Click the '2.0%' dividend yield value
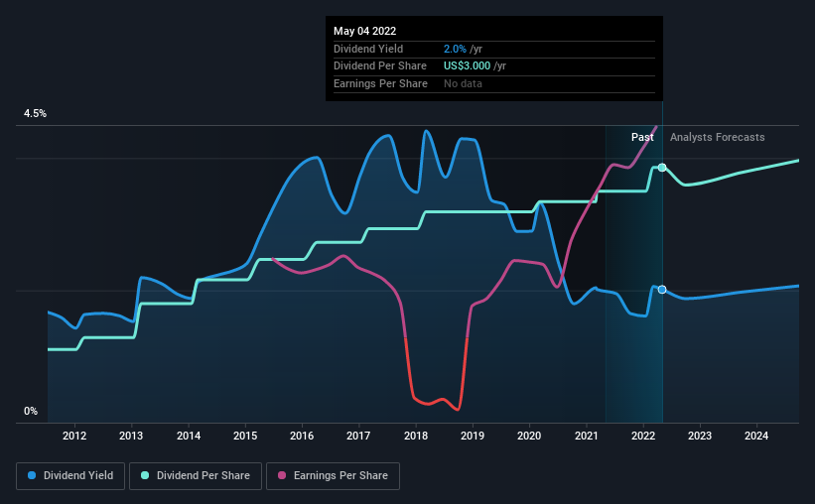Viewport: 815px width, 504px height. pyautogui.click(x=455, y=49)
